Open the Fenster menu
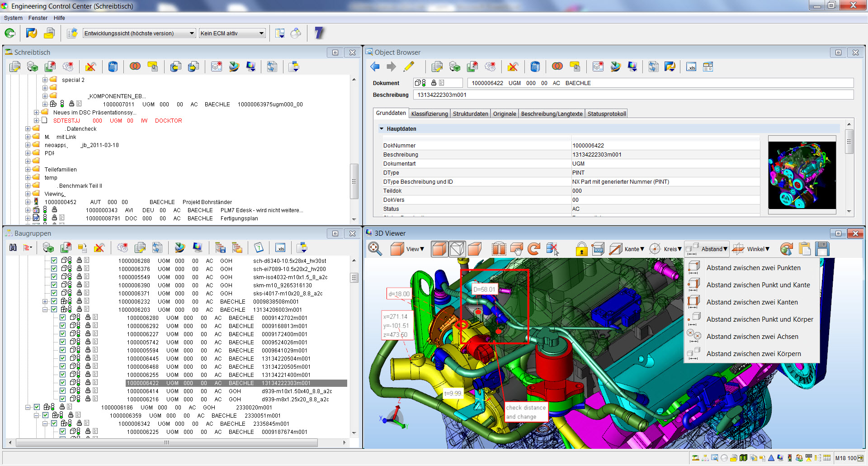Viewport: 868px width, 466px height. point(38,18)
